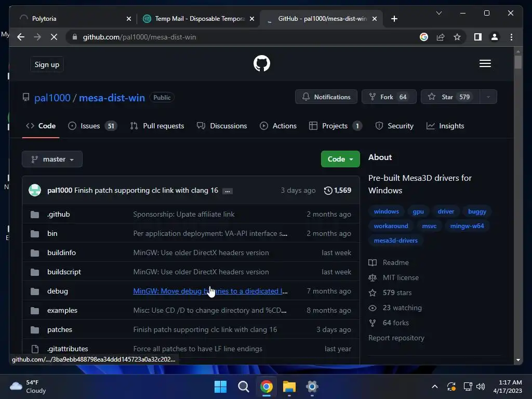Open Chrome tab search chevron
The image size is (532, 399).
(438, 13)
